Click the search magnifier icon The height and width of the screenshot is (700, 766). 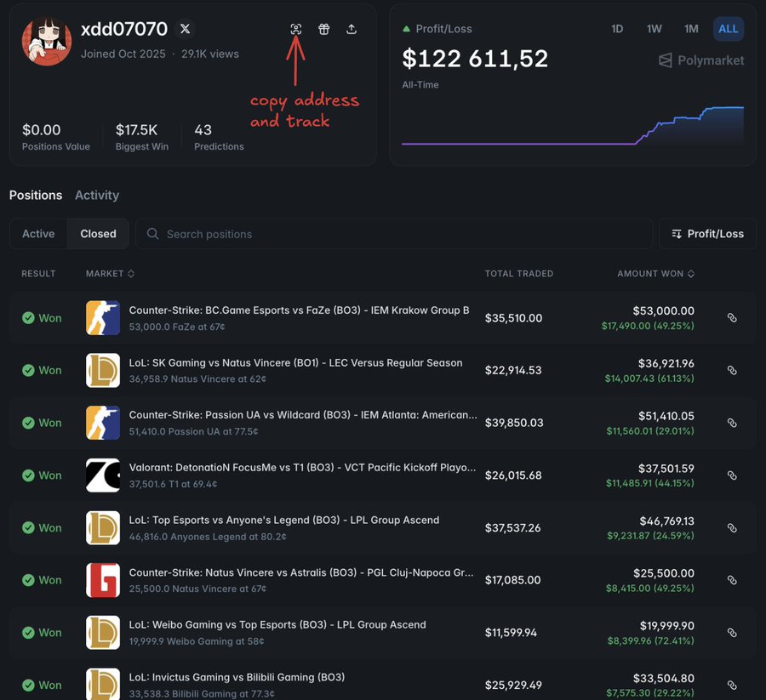[x=153, y=234]
